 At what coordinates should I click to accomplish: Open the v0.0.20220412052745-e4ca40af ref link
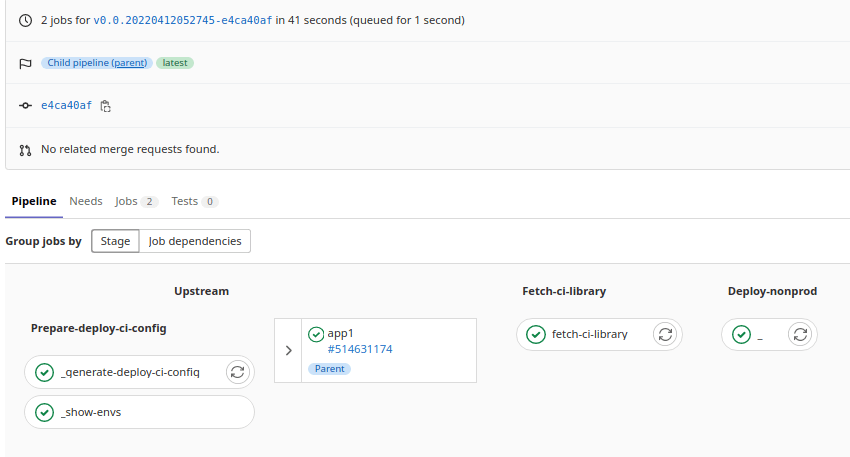182,20
